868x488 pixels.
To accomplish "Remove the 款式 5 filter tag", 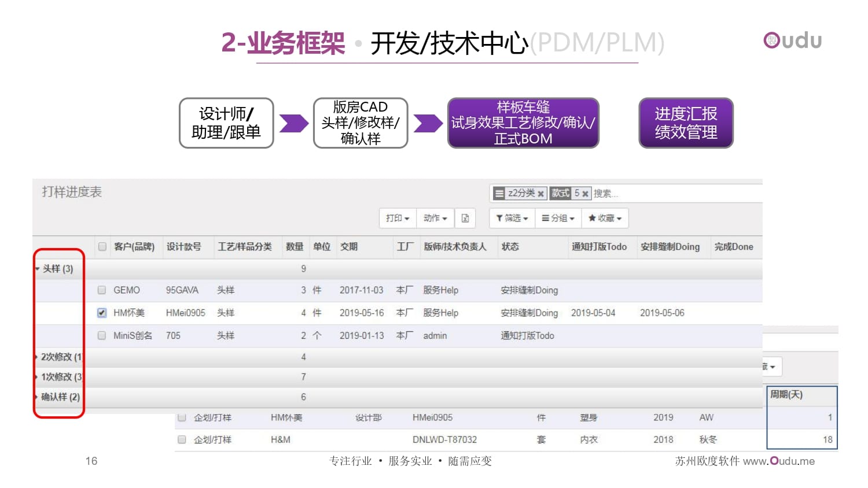I will [x=585, y=194].
